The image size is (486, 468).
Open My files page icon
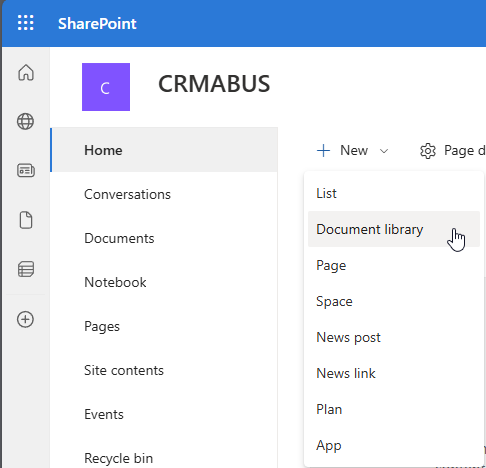[26, 220]
